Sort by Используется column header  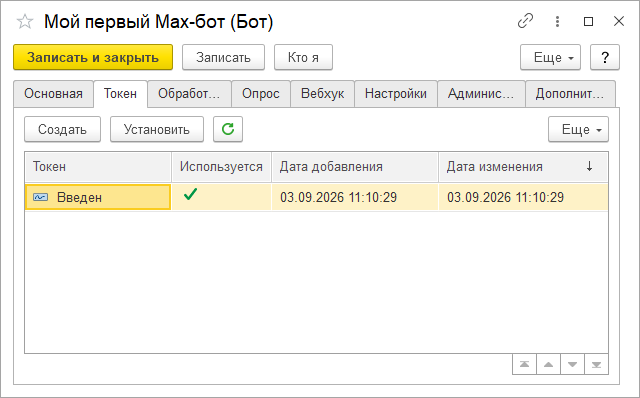[x=222, y=167]
